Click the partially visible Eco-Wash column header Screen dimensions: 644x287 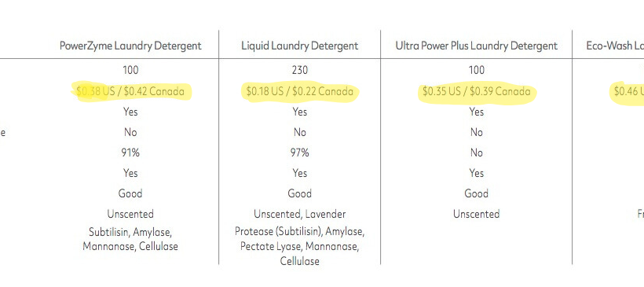[x=615, y=46]
